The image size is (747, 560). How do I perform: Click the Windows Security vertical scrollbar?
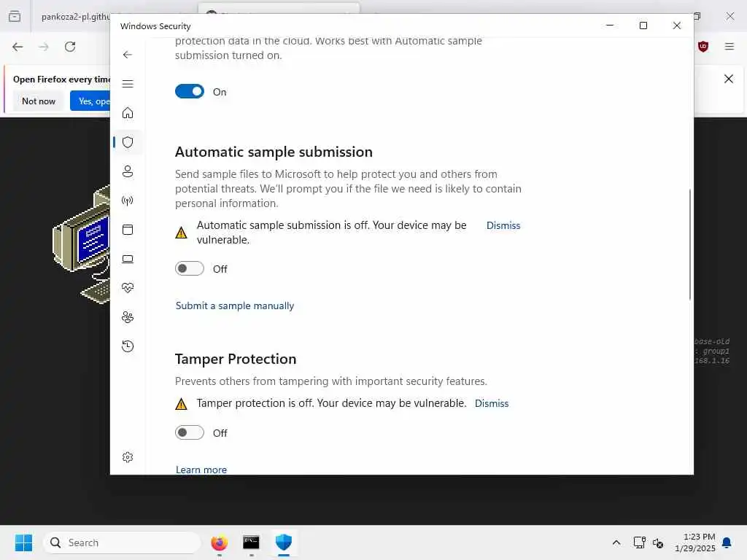689,244
